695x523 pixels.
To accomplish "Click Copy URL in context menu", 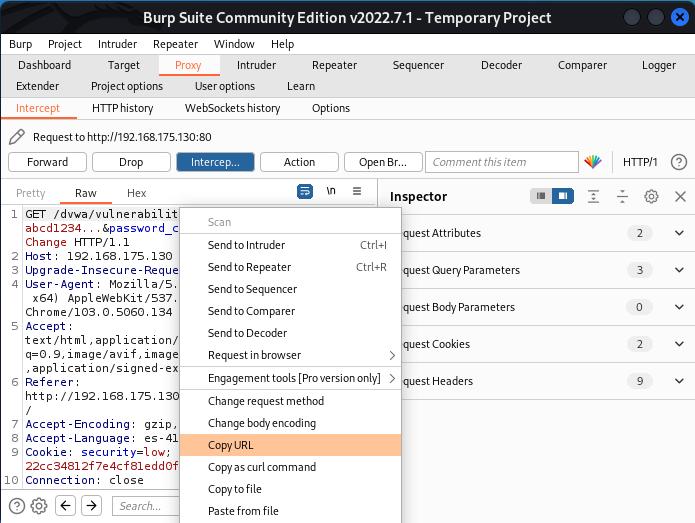I will pos(291,445).
